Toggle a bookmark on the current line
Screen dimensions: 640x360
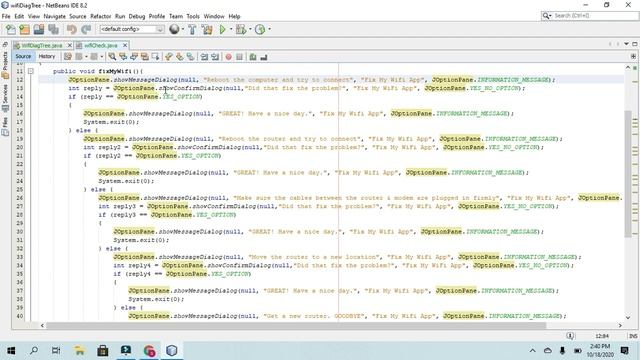(x=190, y=57)
